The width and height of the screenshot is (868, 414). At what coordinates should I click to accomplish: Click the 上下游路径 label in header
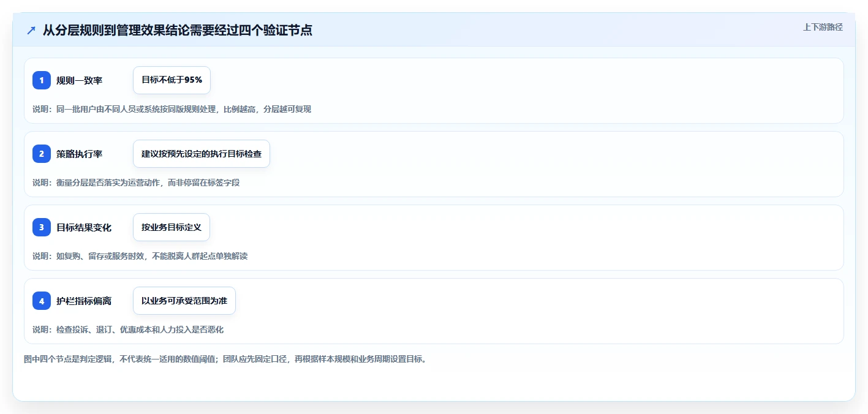click(823, 27)
